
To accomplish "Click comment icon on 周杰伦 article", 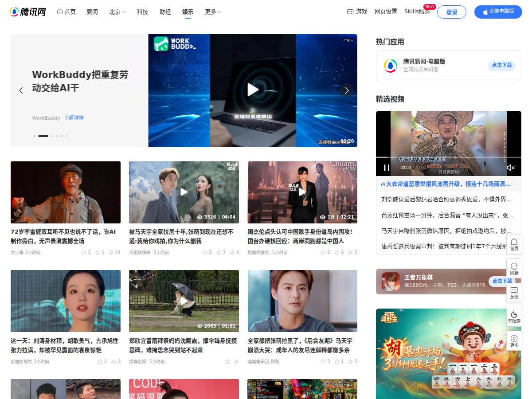I will click(323, 252).
